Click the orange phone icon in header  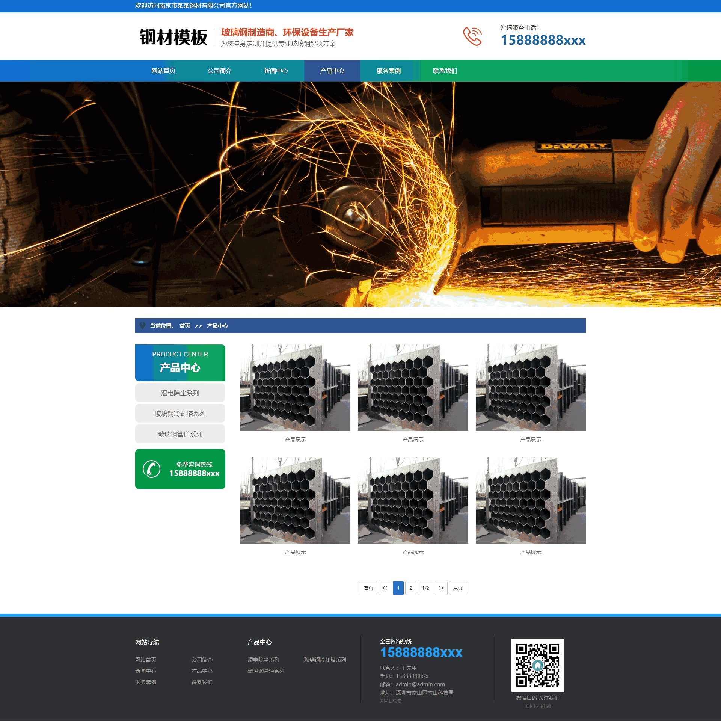[x=472, y=36]
